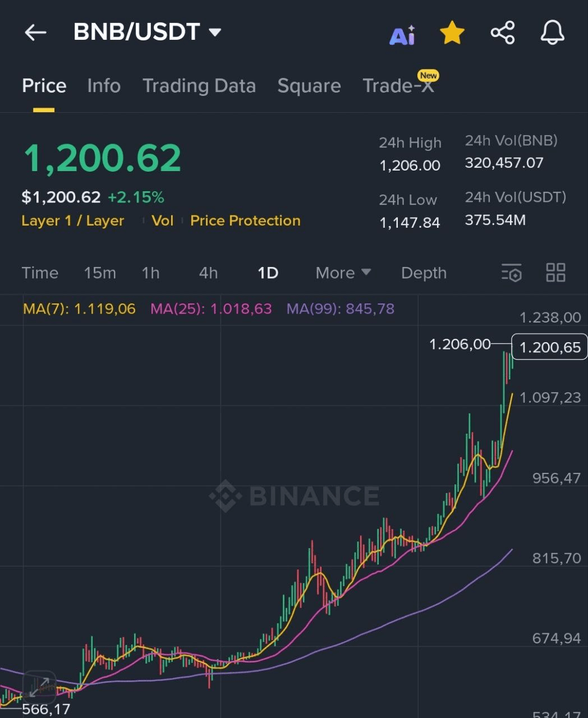The image size is (588, 718).
Task: Tap the Layer 1 / Layer tag
Action: (72, 220)
